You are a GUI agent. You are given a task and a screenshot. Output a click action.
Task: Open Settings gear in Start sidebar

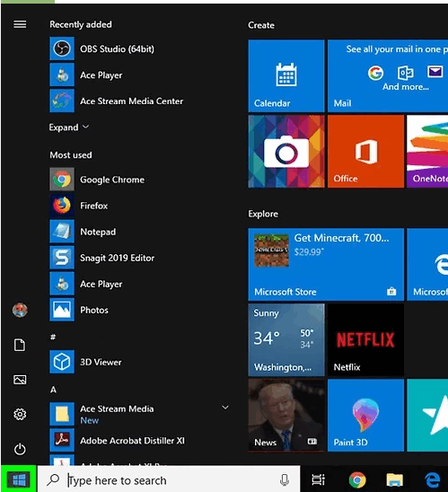tap(20, 414)
